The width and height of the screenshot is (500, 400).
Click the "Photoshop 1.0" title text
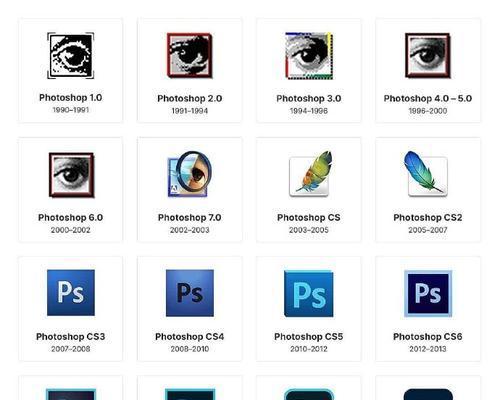[71, 98]
